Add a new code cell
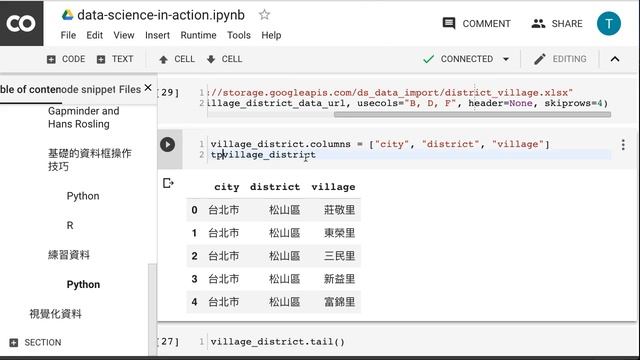 [66, 59]
